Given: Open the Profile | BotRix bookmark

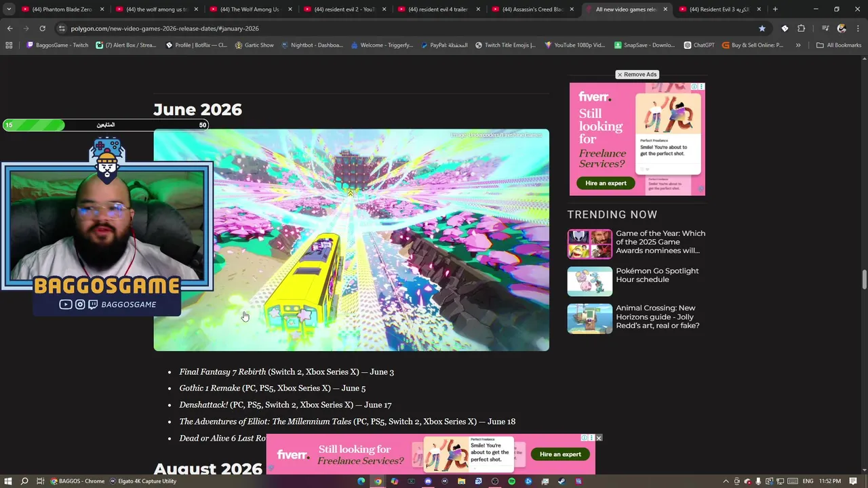Looking at the screenshot, I should (x=197, y=45).
